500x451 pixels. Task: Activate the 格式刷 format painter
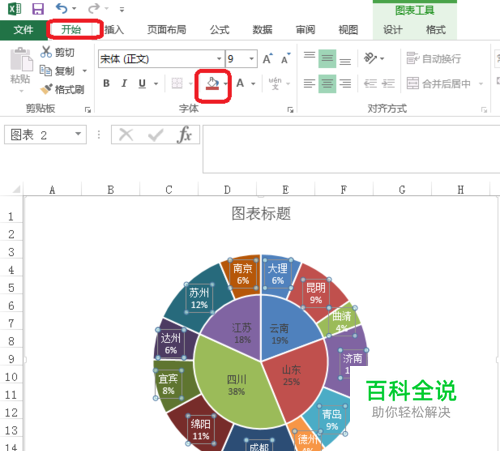pyautogui.click(x=62, y=89)
